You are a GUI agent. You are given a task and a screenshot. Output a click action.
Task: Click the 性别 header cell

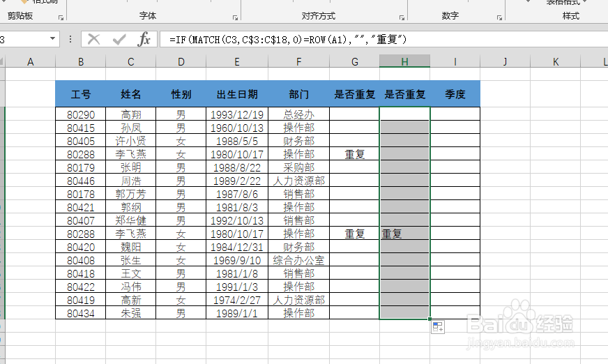click(181, 94)
